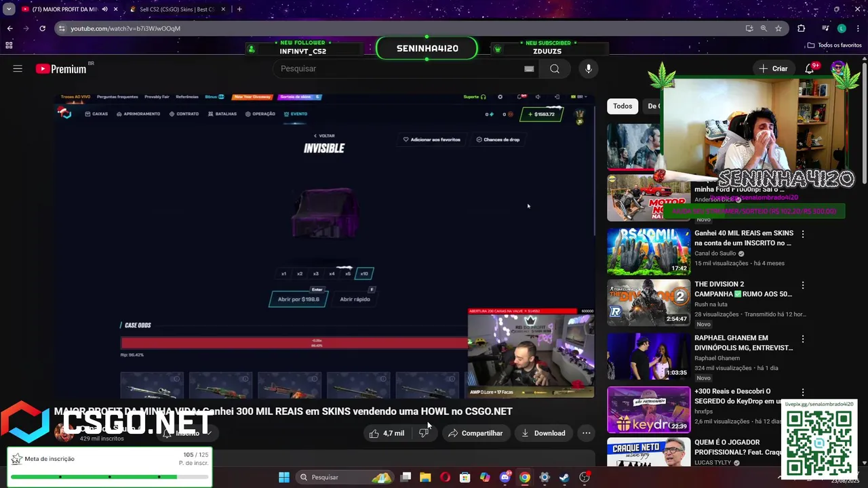Open Copilot from the taskbar

[x=485, y=477]
